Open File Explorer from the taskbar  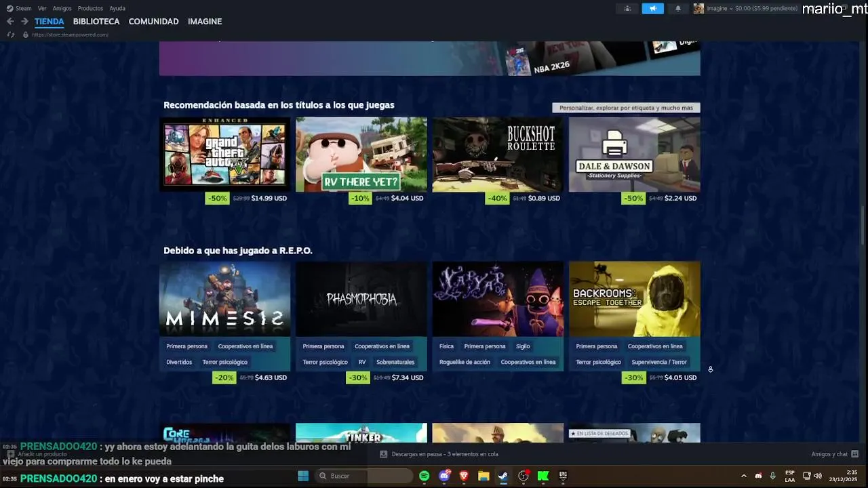click(x=484, y=476)
